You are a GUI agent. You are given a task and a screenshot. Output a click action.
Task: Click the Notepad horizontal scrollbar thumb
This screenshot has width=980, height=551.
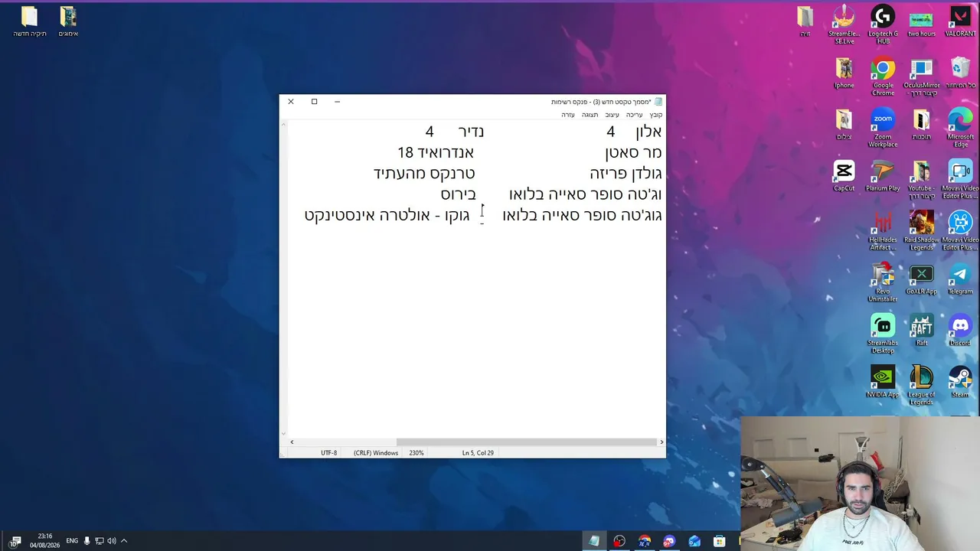(527, 442)
